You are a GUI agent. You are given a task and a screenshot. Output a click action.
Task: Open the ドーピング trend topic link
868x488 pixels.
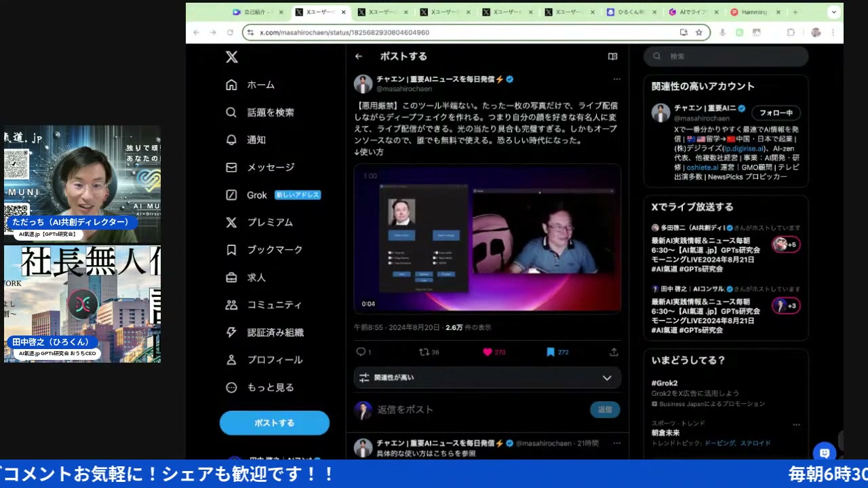tap(719, 443)
